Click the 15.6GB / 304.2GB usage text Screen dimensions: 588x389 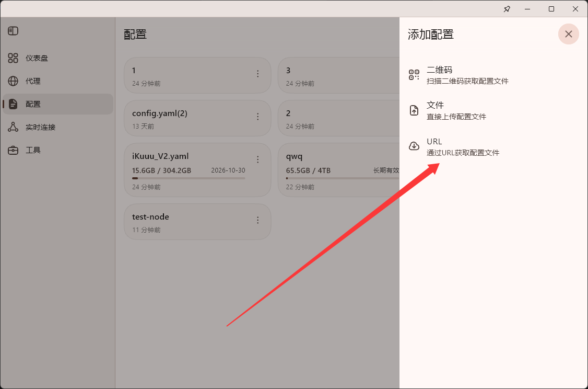[x=162, y=170]
